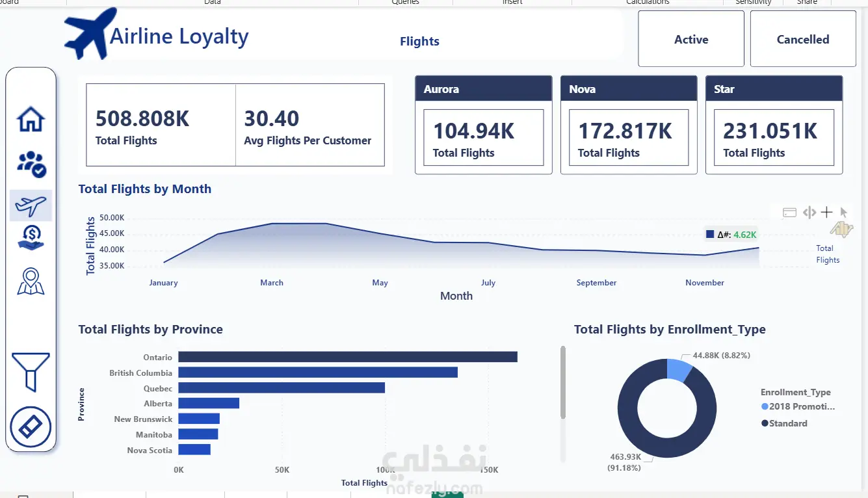
Task: Select the Aurora card header
Action: (484, 89)
